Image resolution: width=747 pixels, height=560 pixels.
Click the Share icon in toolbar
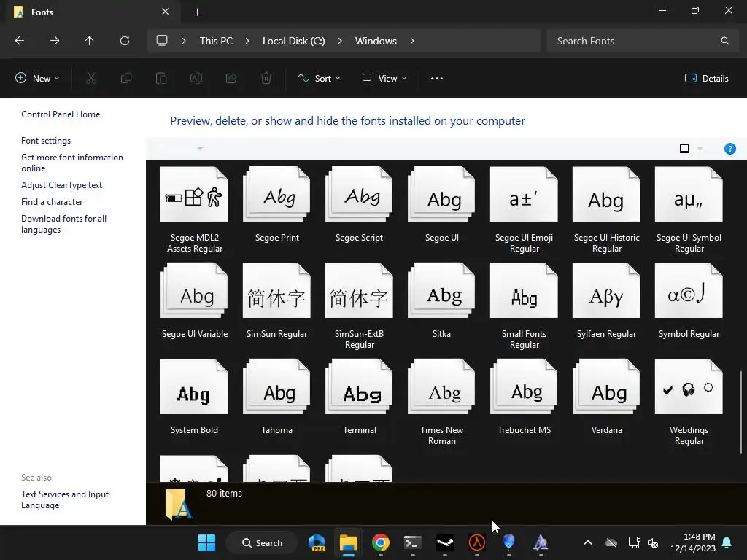(231, 78)
